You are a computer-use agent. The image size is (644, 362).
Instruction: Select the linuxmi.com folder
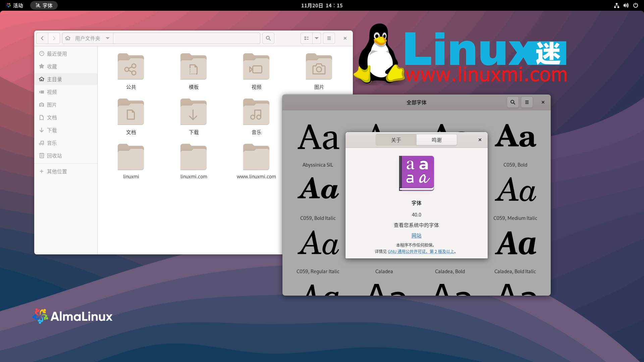pos(194,157)
